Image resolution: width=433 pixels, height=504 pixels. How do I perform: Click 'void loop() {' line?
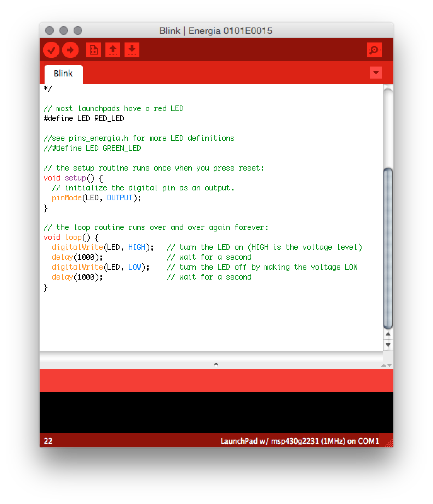[x=71, y=237]
